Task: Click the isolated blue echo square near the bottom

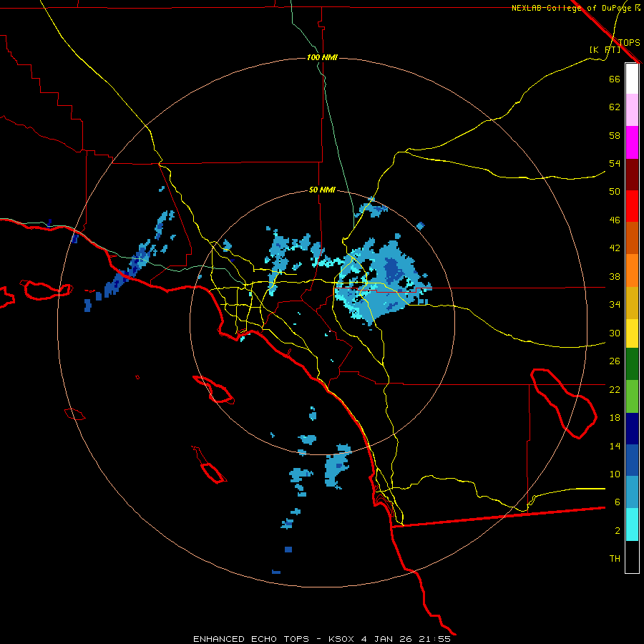Action: (x=288, y=550)
